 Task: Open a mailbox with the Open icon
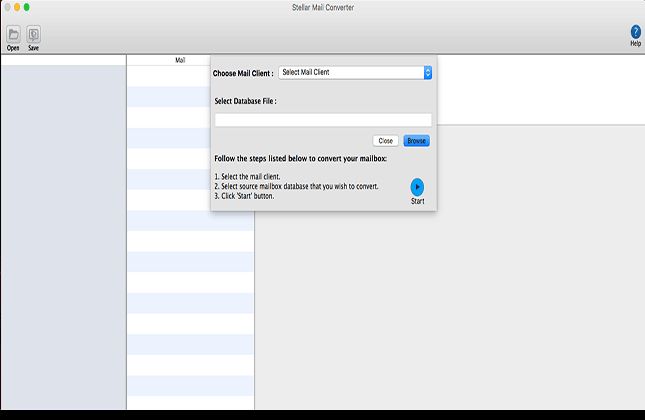point(13,34)
